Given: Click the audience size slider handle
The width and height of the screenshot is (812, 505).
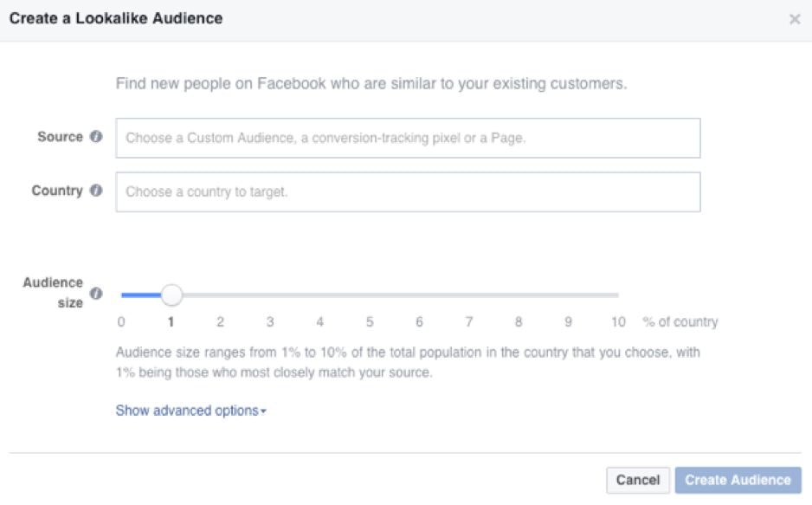Looking at the screenshot, I should coord(171,295).
